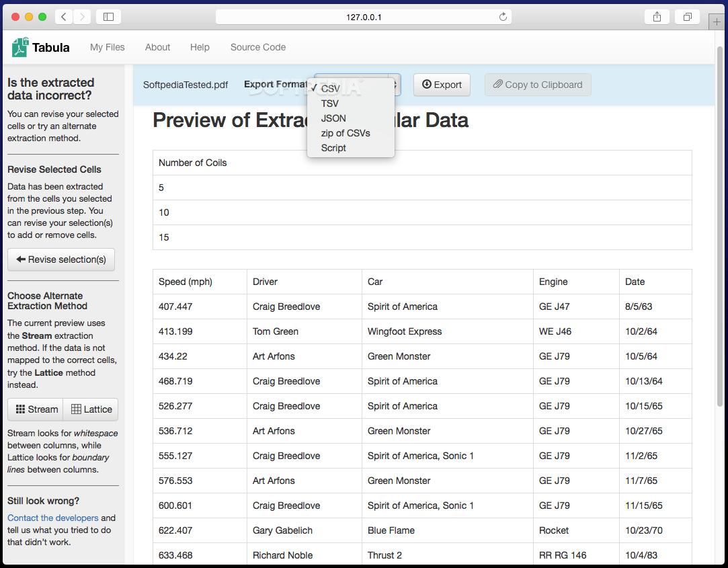Click the Speed (mph) column header
Image resolution: width=728 pixels, height=568 pixels.
click(x=200, y=282)
